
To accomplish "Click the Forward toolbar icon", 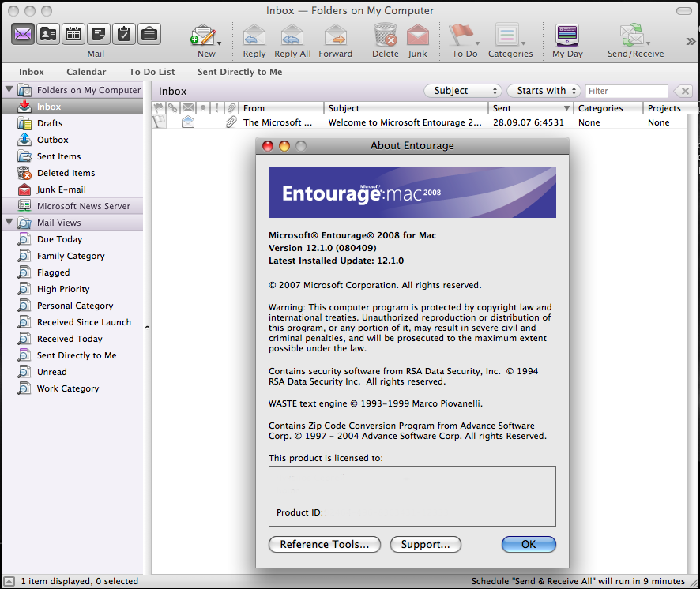I will (335, 36).
